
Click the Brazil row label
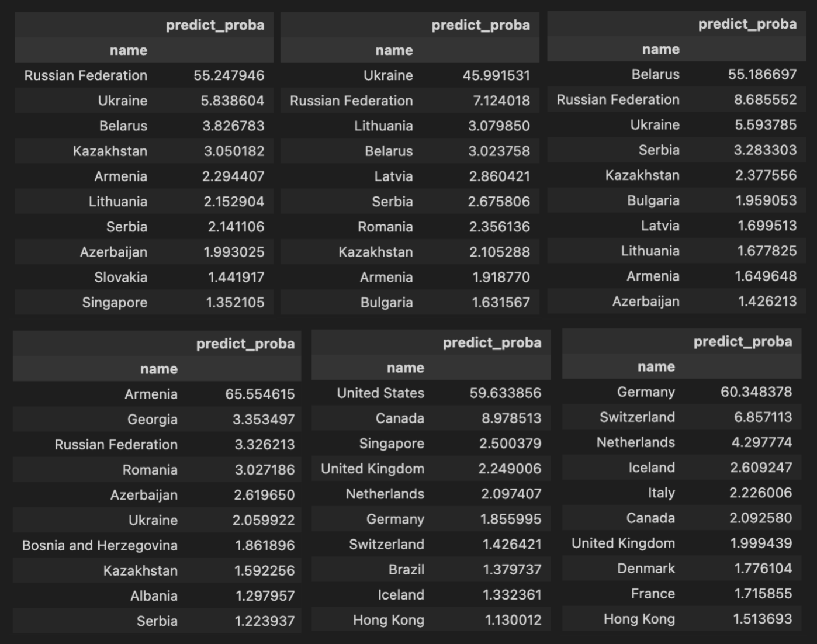coord(406,569)
